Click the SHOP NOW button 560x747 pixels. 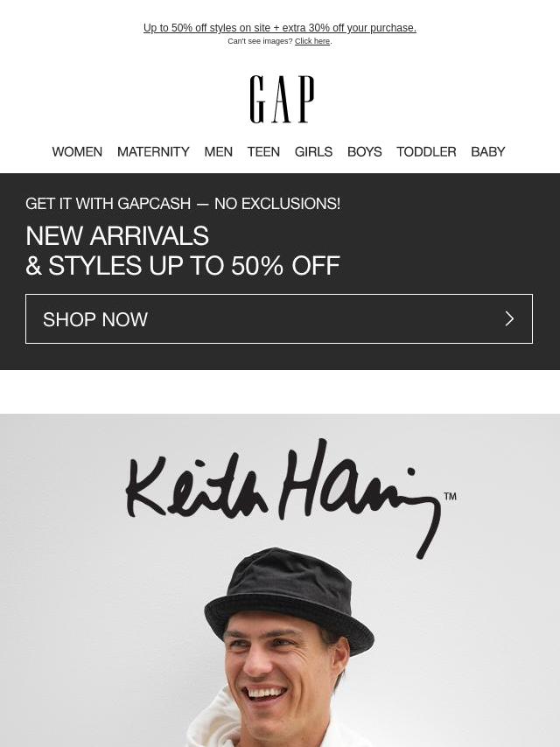pos(279,318)
